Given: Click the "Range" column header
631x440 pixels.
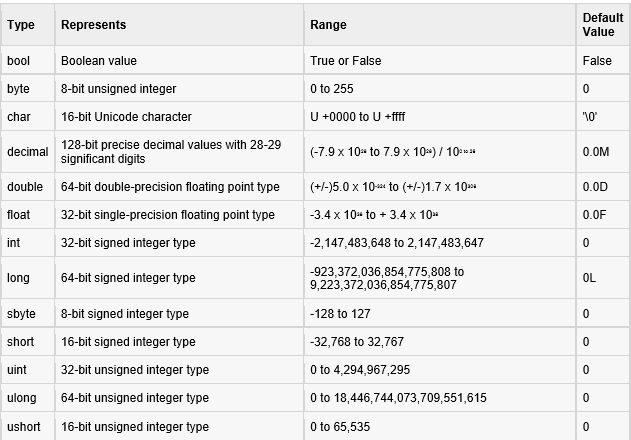Looking at the screenshot, I should 328,24.
